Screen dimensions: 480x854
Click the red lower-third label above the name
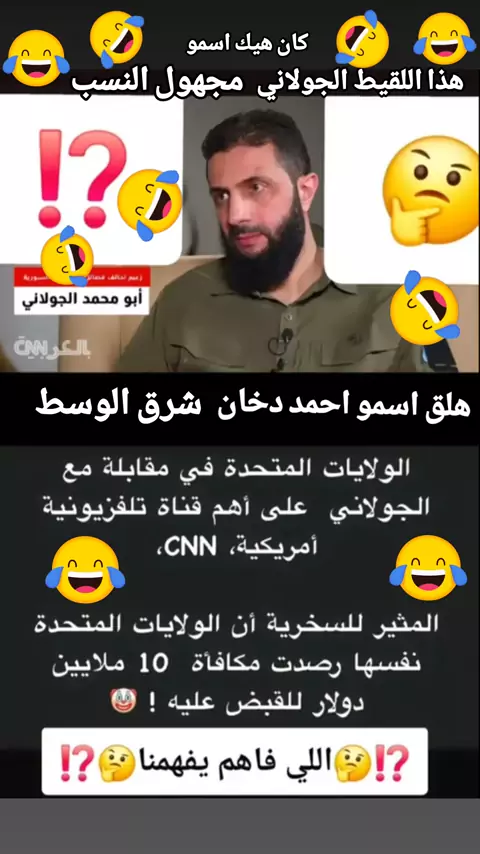tap(82, 278)
